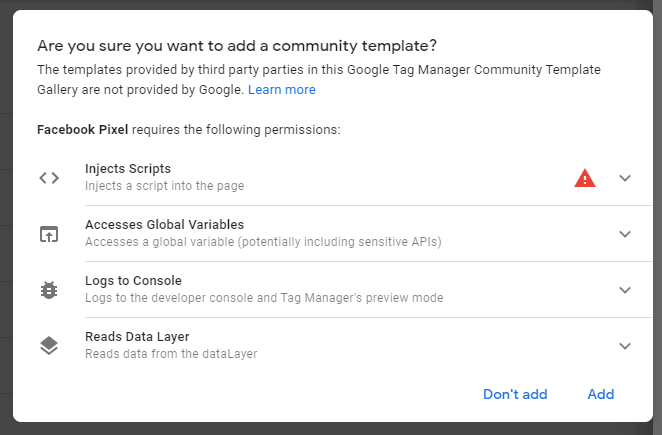The width and height of the screenshot is (662, 435).
Task: Select the Reads Data Layer title text
Action: pos(137,337)
